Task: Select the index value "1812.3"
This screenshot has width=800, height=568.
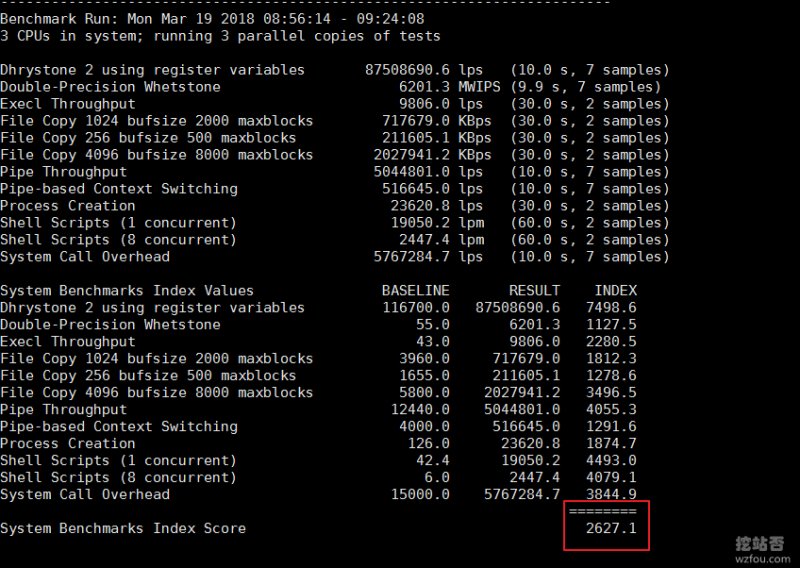Action: [x=611, y=359]
